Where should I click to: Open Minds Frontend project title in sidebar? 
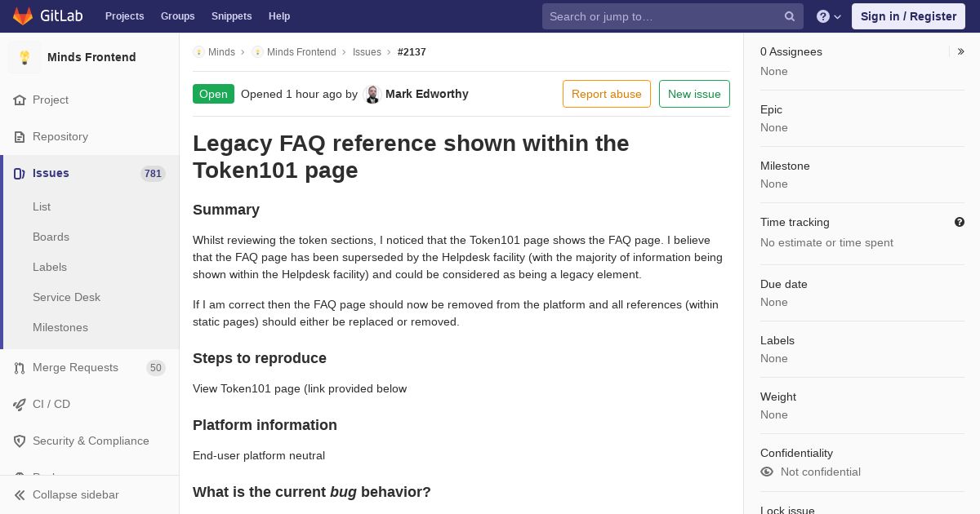tap(91, 57)
